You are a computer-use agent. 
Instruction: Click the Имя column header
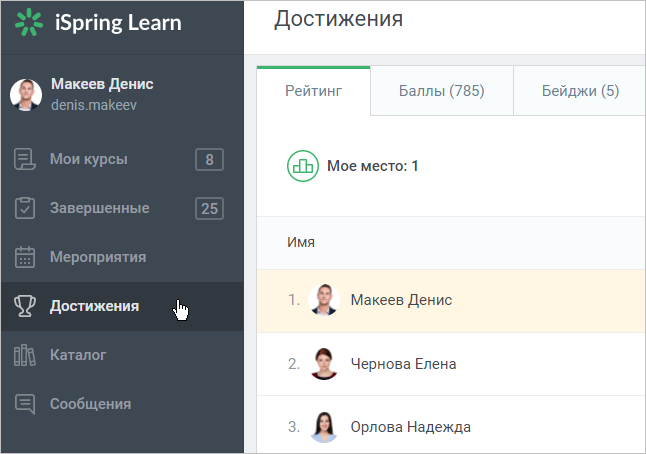coord(301,242)
